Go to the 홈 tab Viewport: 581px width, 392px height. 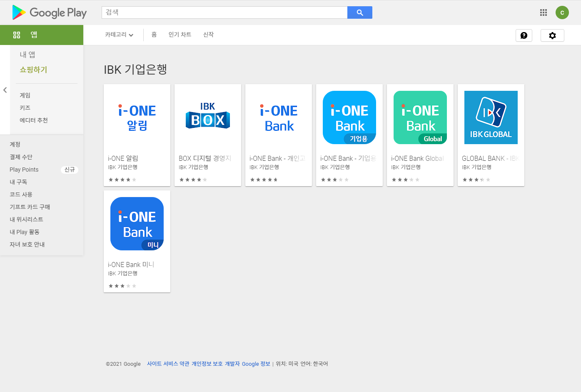click(x=154, y=35)
